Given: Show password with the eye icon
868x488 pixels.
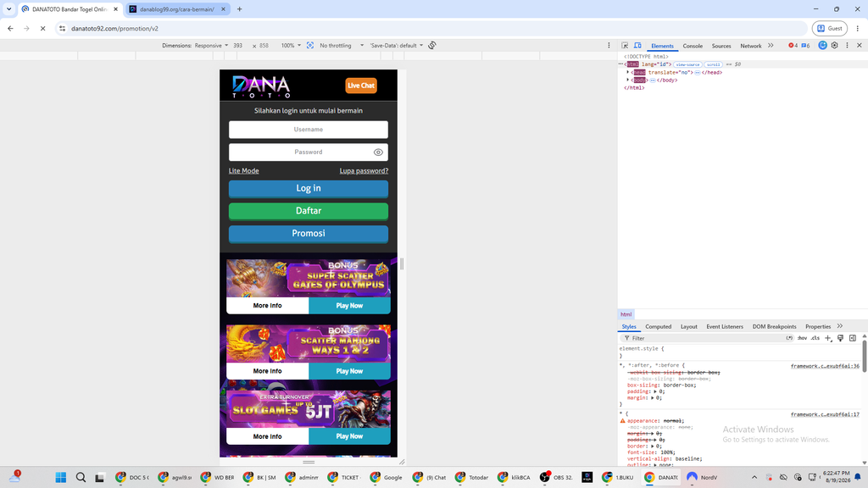Looking at the screenshot, I should point(378,152).
